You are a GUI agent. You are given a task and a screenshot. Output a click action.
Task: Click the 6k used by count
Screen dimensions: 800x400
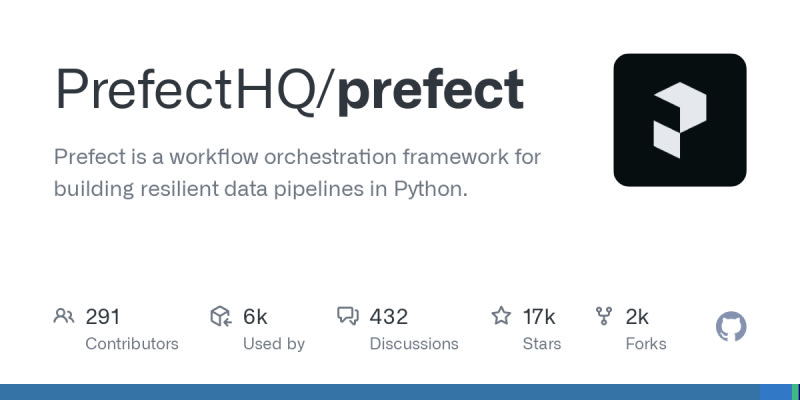(x=255, y=317)
